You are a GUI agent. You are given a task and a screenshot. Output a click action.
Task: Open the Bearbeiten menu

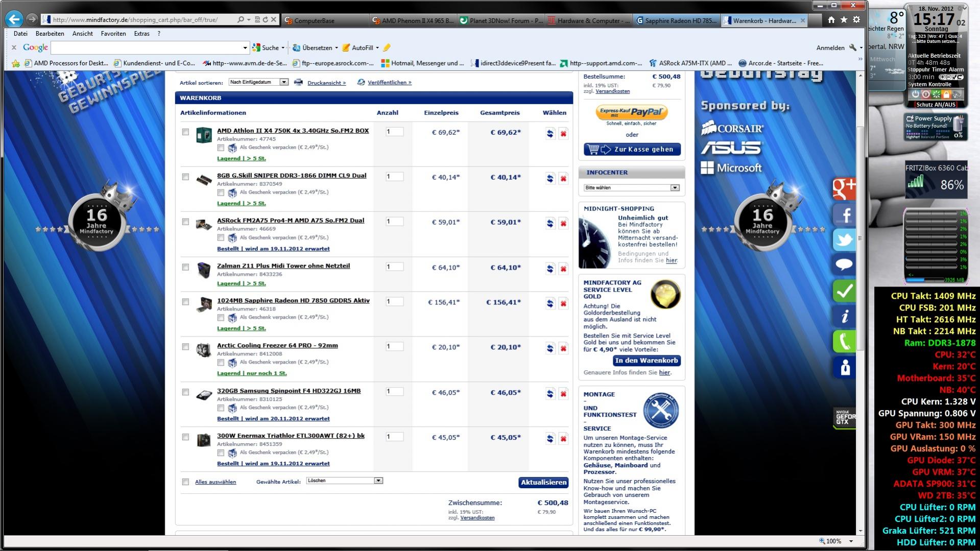coord(50,34)
